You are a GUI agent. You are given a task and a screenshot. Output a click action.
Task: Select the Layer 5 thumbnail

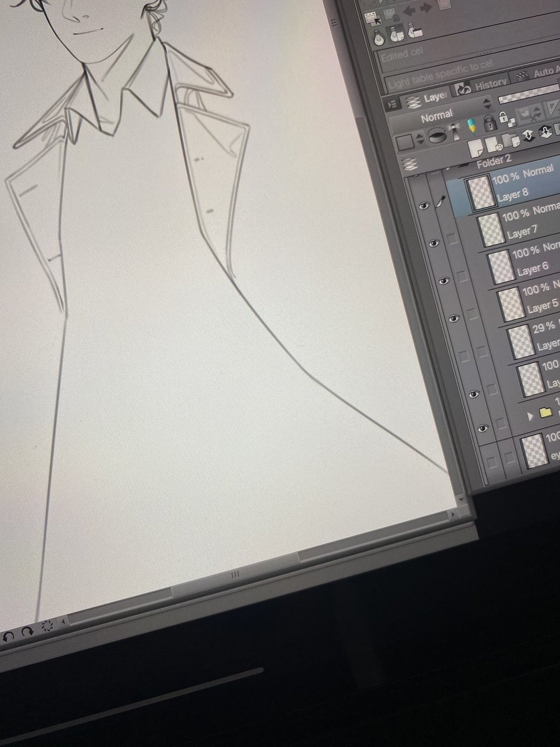point(511,304)
